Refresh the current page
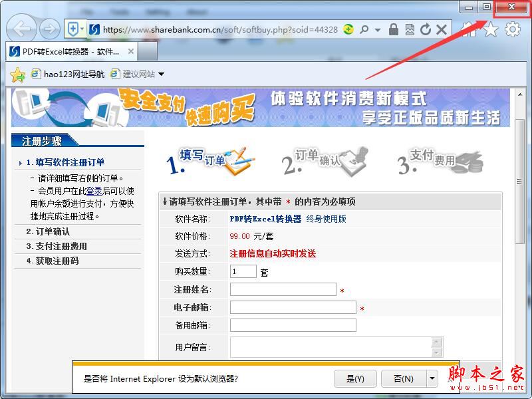 click(426, 29)
